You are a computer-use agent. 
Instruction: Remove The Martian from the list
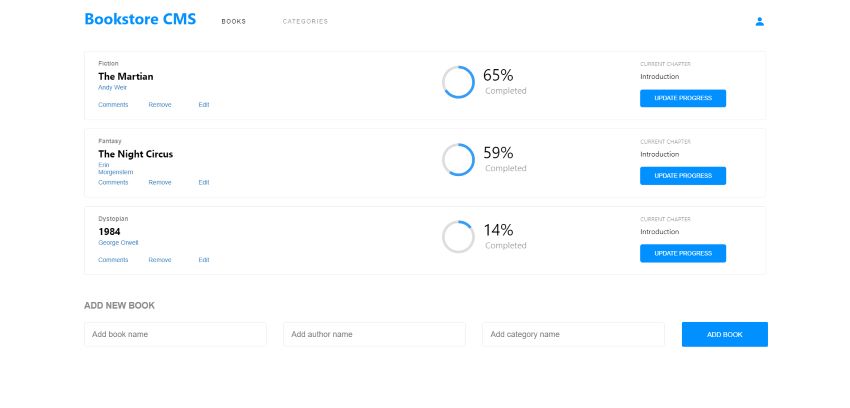(160, 105)
